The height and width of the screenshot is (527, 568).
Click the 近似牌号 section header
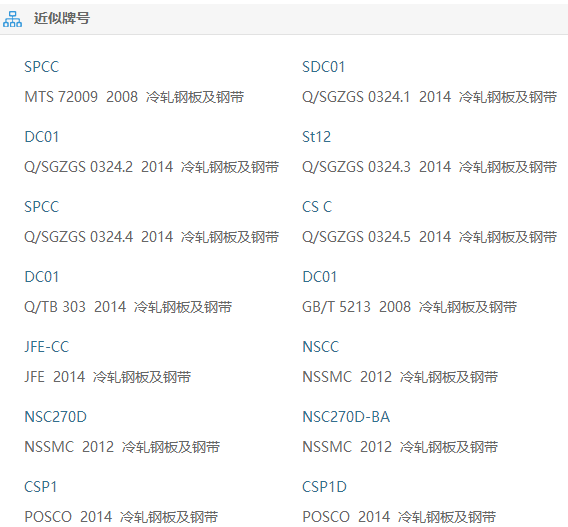click(x=62, y=18)
